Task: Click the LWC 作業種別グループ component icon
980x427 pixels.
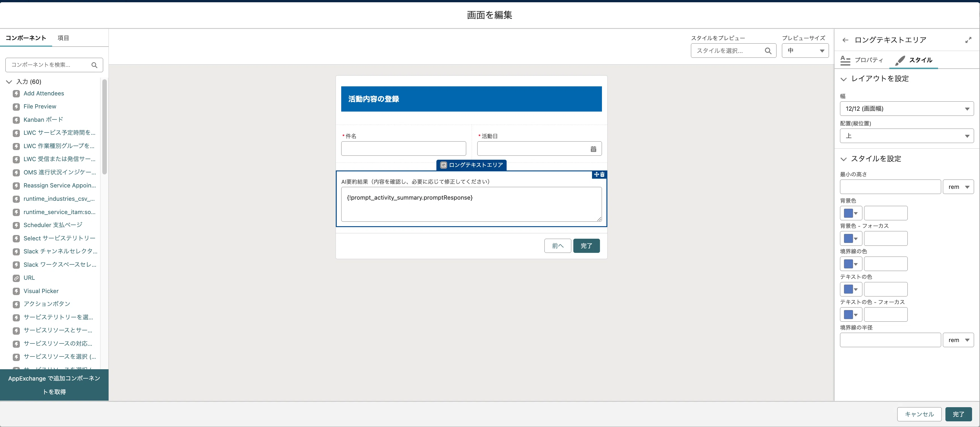Action: point(16,146)
